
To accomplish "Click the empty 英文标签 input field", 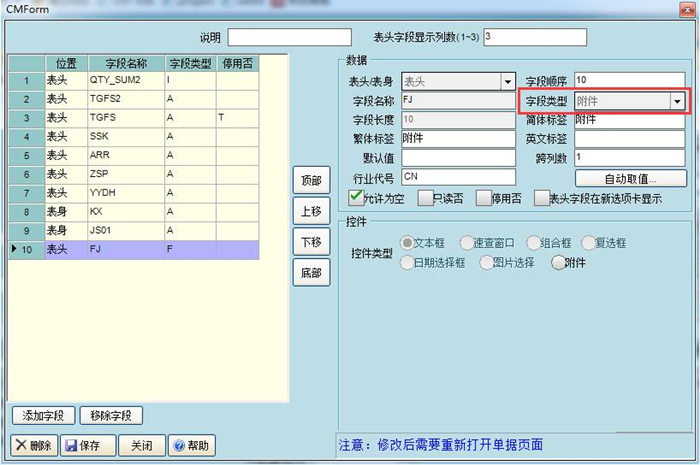I will click(629, 139).
